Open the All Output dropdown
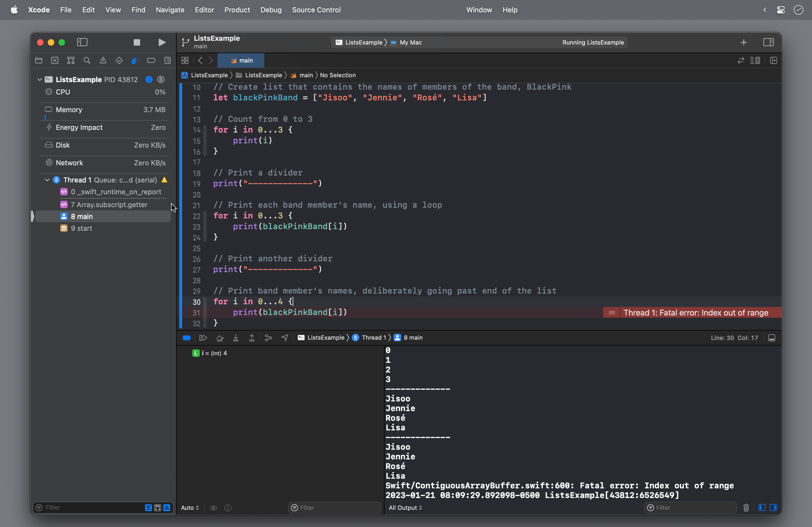 click(x=405, y=508)
